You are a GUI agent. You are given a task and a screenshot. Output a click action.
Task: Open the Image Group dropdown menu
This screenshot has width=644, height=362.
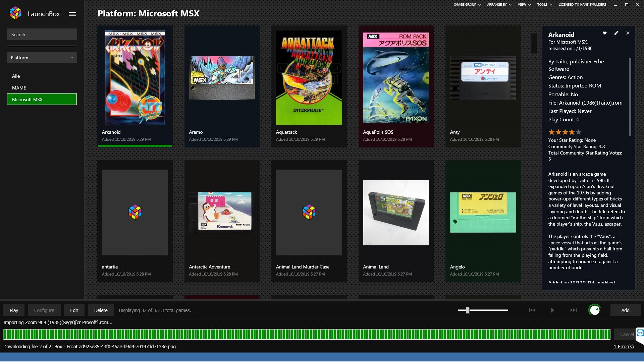pyautogui.click(x=467, y=5)
